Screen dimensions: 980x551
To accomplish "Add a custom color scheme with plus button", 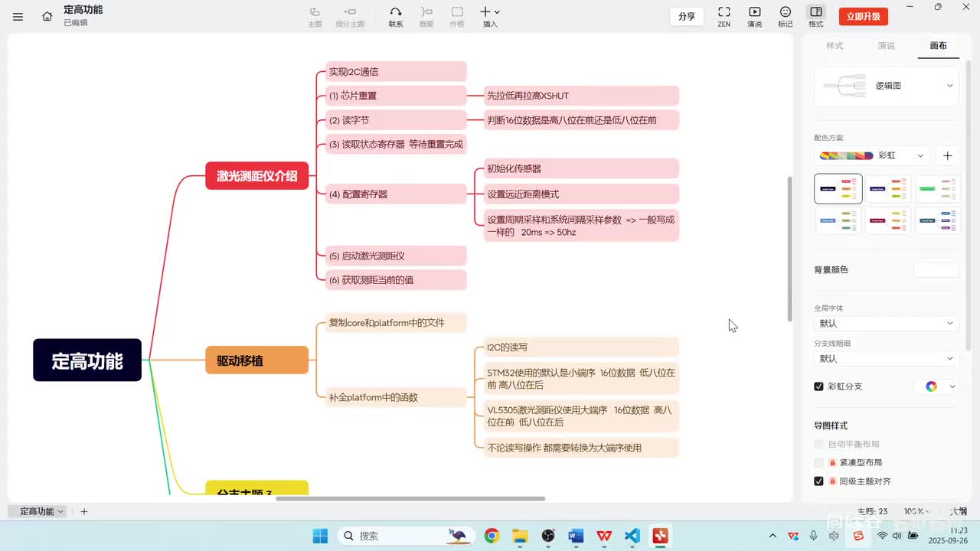I will (x=947, y=155).
